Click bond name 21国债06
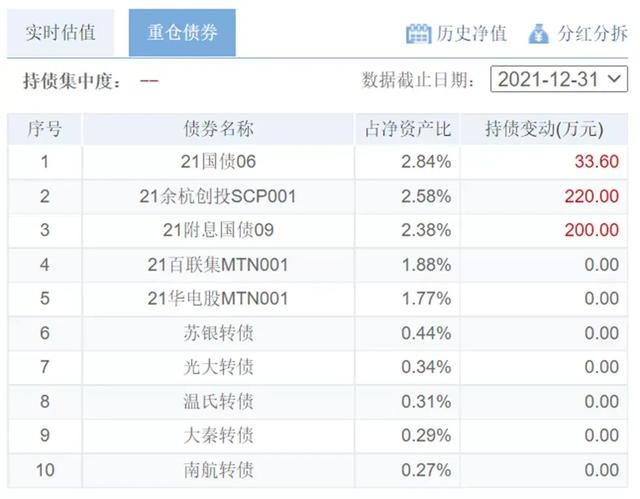 click(x=218, y=162)
